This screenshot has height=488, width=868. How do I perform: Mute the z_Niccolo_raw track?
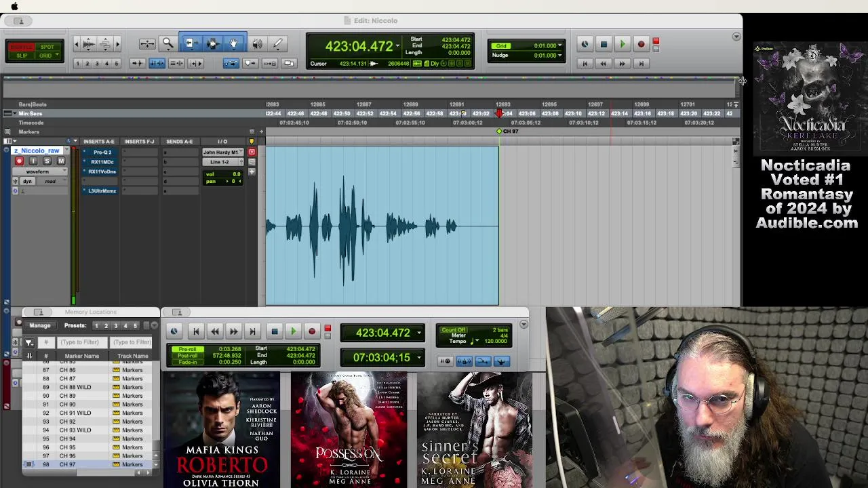click(x=61, y=161)
